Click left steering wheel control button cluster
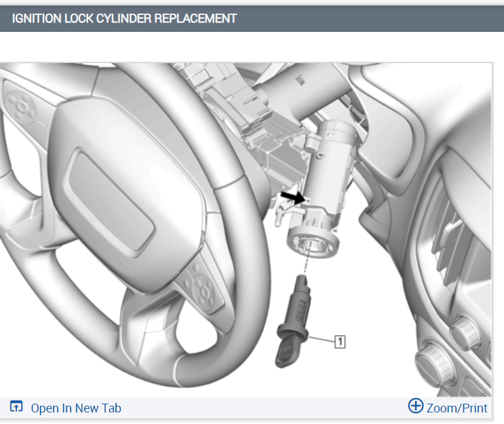Image resolution: width=504 pixels, height=424 pixels. [x=21, y=105]
